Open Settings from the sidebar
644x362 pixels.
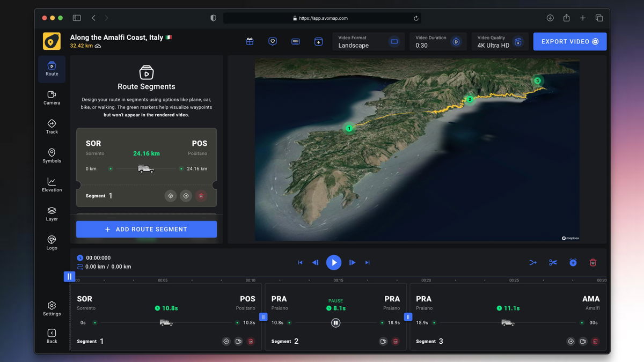coord(52,309)
